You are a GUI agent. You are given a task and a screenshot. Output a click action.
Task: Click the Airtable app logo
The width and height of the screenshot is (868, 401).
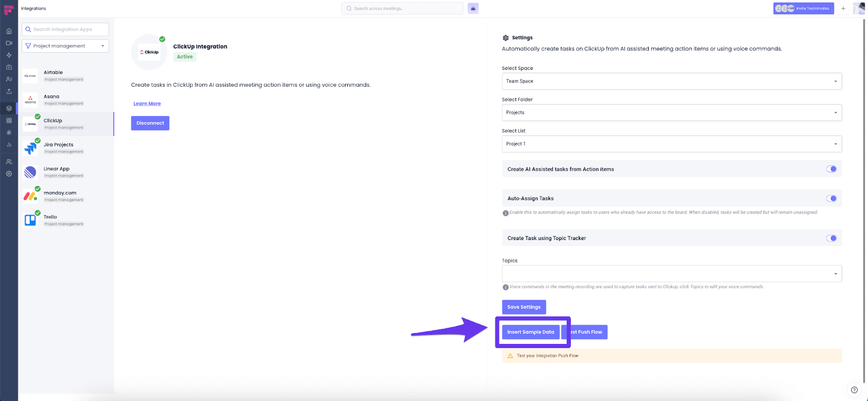click(x=30, y=76)
